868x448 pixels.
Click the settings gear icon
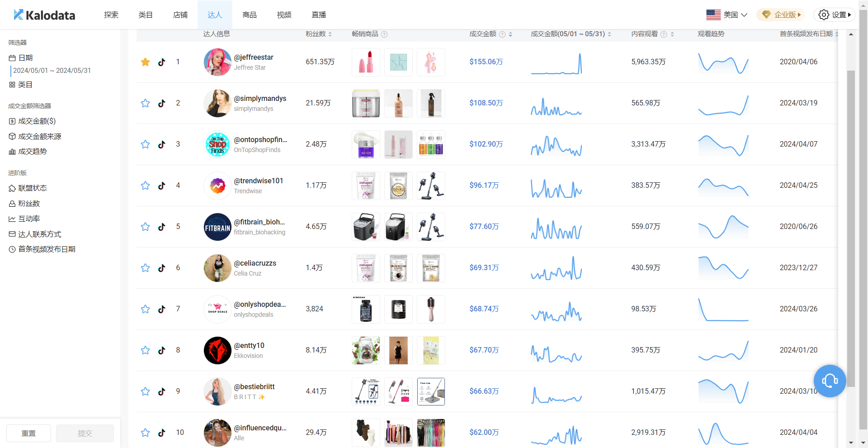point(824,15)
